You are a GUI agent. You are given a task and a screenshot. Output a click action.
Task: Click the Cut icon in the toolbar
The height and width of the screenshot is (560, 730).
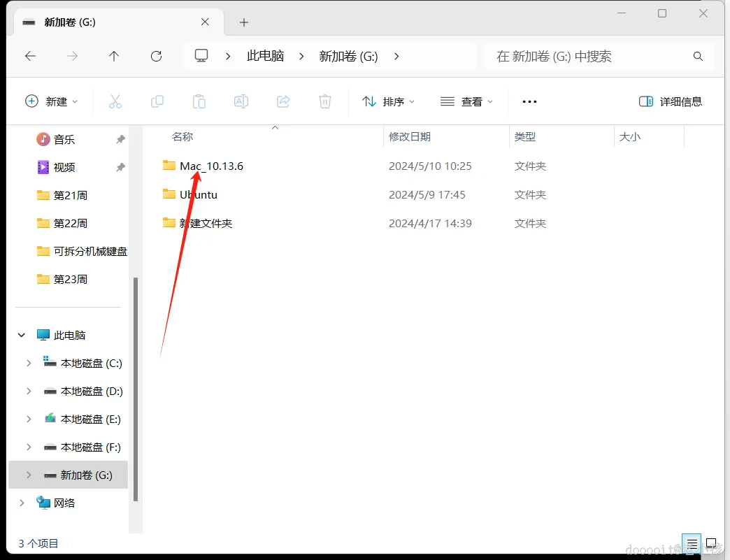click(115, 101)
